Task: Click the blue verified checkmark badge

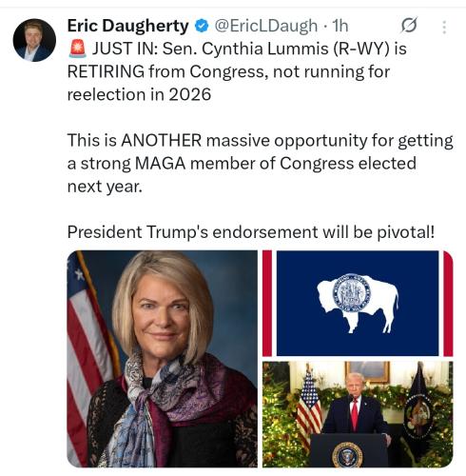Action: (202, 26)
